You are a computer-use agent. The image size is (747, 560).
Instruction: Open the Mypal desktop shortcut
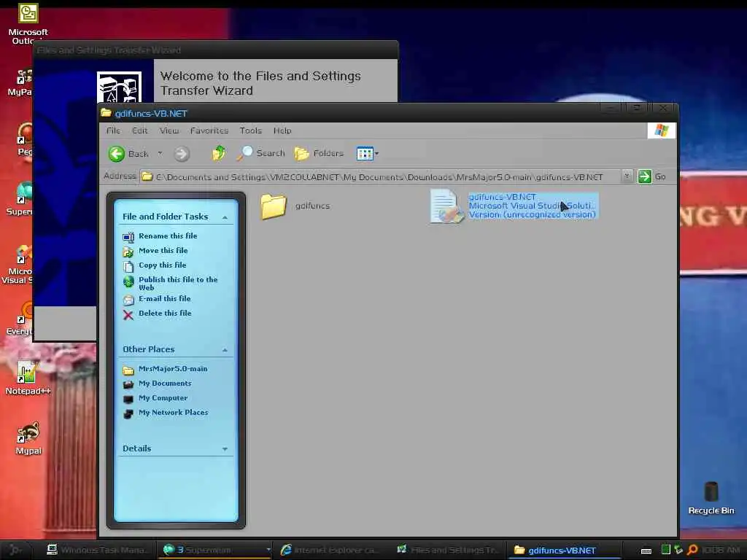tap(28, 438)
